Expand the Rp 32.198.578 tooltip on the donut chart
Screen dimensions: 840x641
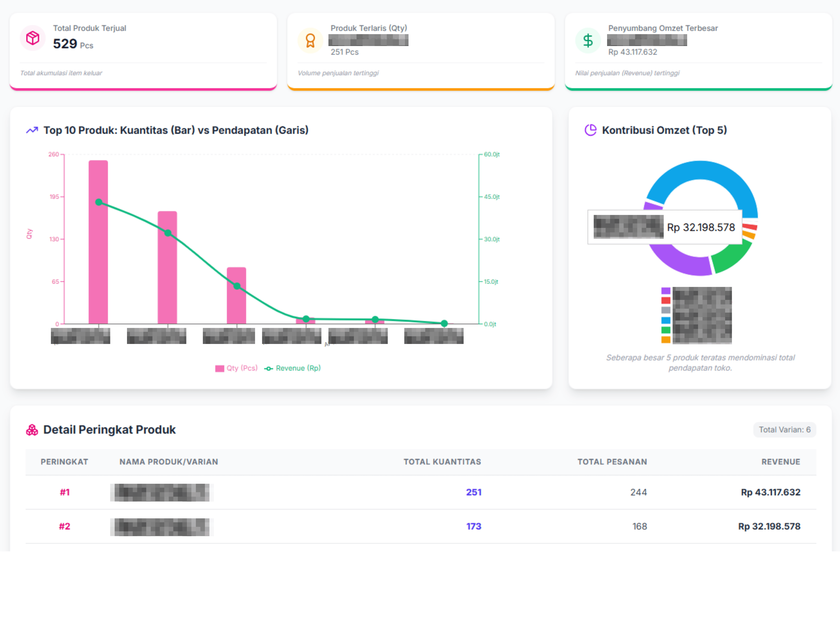(665, 227)
